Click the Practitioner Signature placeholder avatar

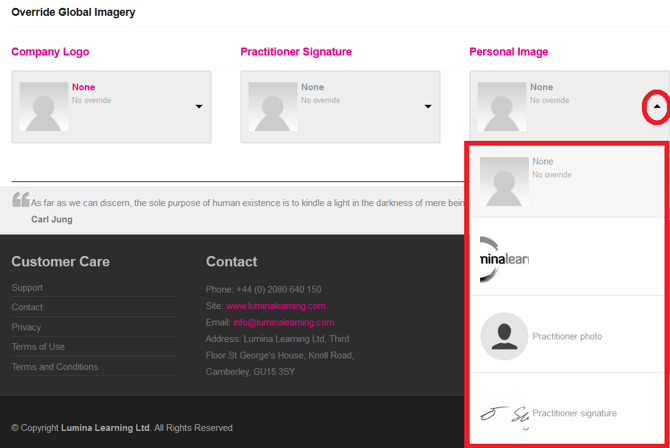tap(274, 106)
